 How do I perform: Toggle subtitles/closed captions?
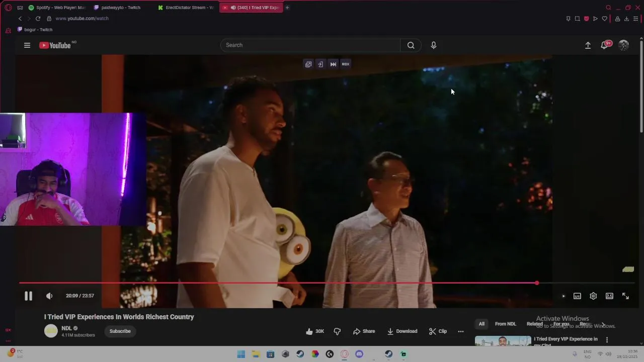pyautogui.click(x=578, y=296)
